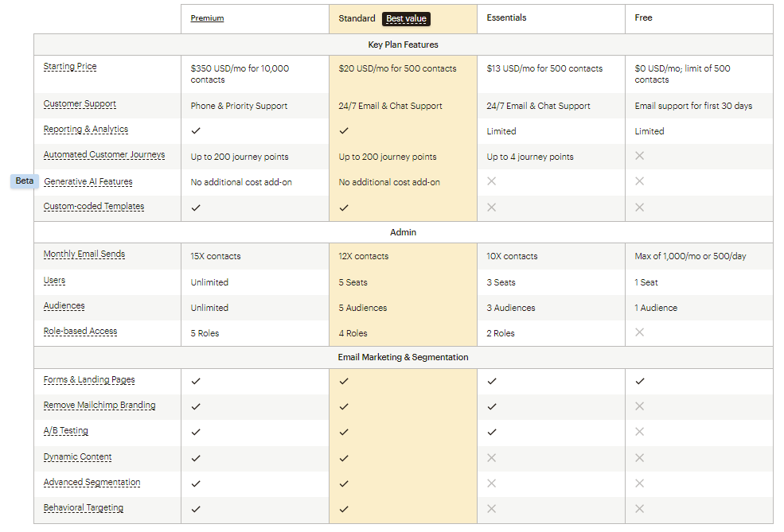Click Premium checkmark for Custom-coded Templates

click(196, 208)
